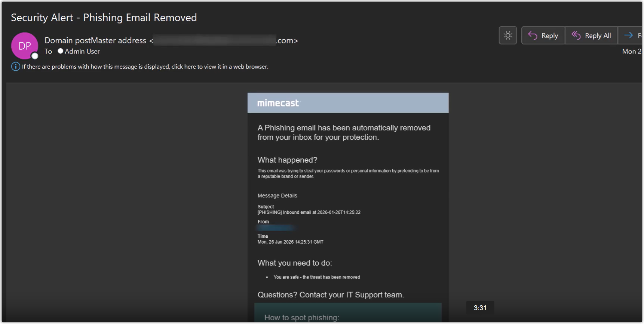Click the blurred From sender address

[276, 228]
